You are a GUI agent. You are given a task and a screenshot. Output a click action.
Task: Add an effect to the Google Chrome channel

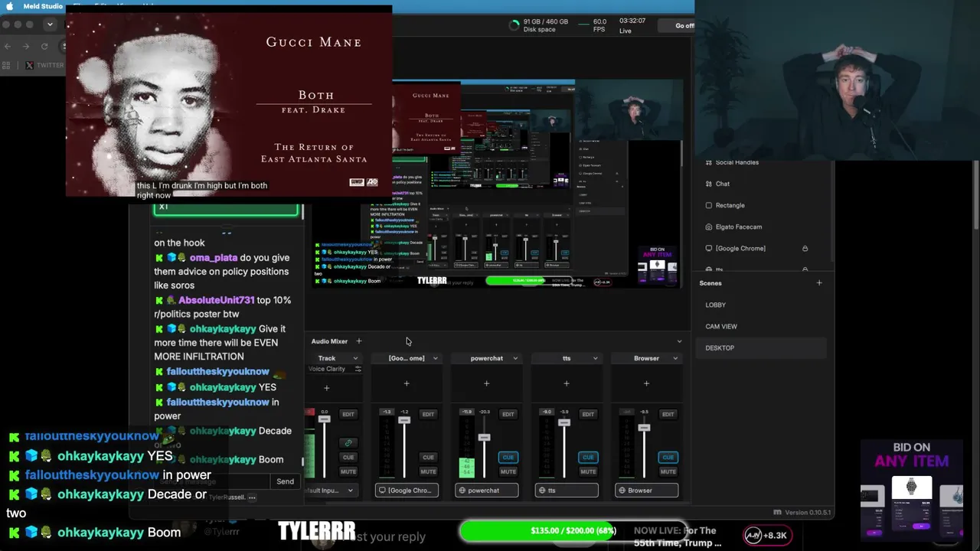point(407,383)
